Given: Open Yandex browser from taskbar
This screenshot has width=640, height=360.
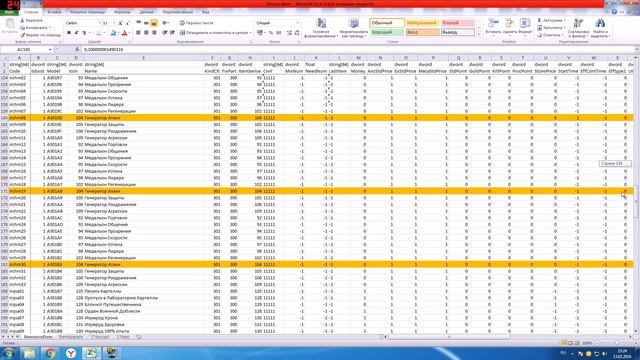Looking at the screenshot, I should click(71, 353).
